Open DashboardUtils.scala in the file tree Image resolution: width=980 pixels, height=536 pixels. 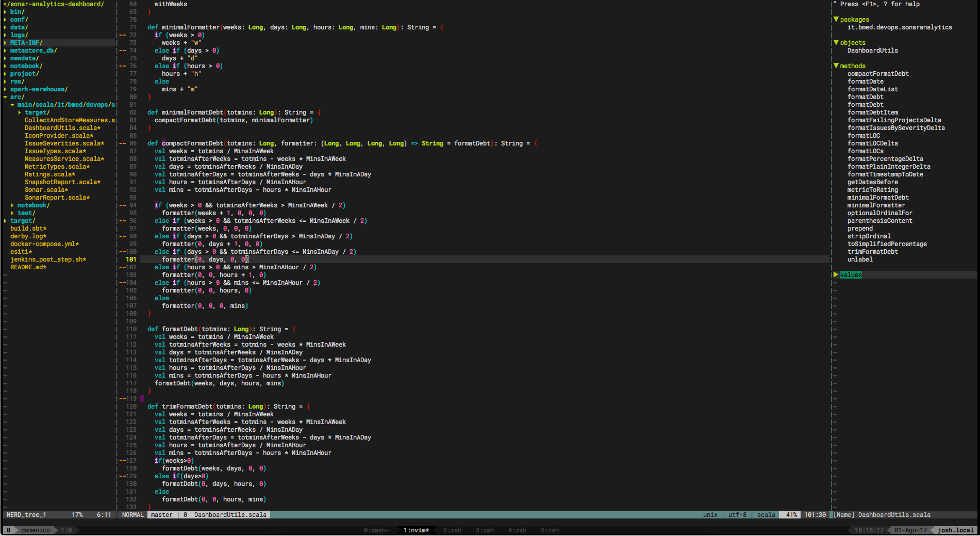click(62, 128)
